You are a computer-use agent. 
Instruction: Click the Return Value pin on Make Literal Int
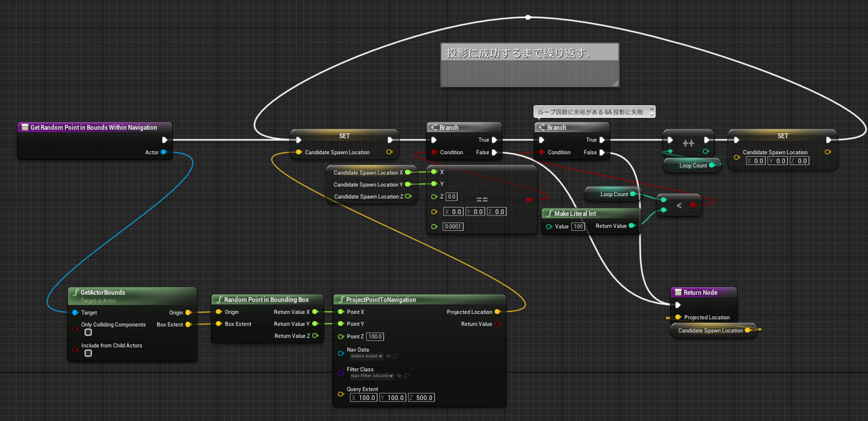click(632, 226)
